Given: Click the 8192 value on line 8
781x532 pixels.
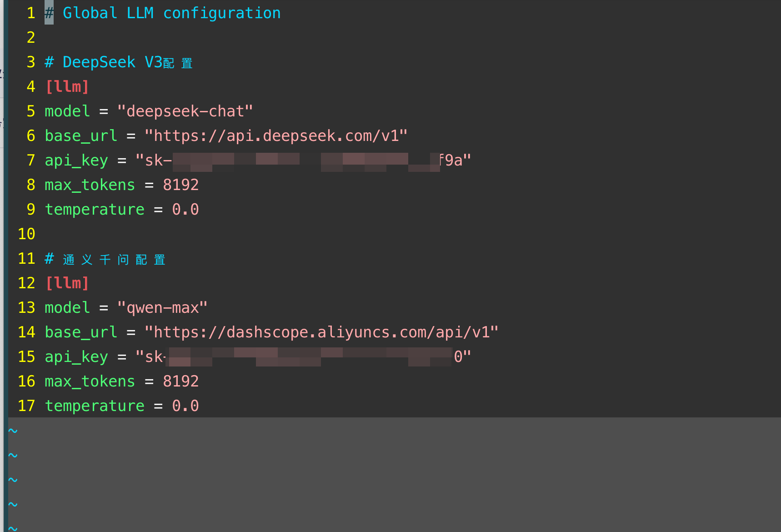Looking at the screenshot, I should 180,185.
